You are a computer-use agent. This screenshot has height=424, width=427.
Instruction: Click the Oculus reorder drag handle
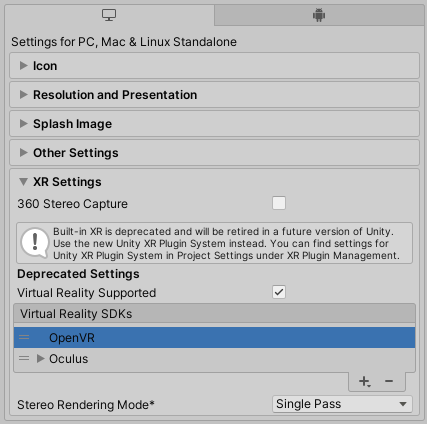point(24,359)
